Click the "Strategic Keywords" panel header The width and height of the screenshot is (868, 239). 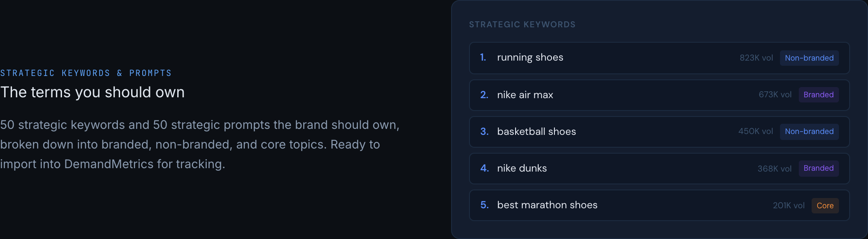pos(522,25)
